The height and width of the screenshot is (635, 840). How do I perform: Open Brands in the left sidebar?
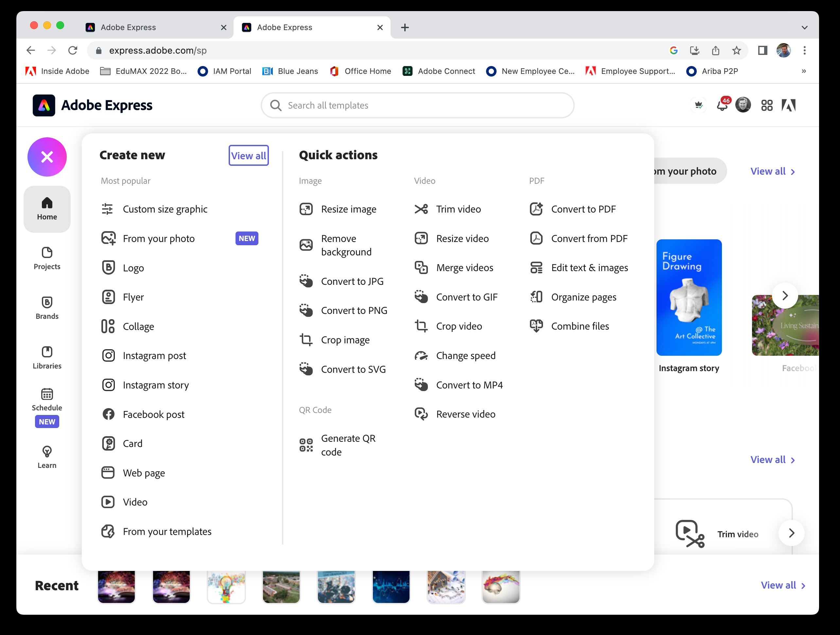pos(47,308)
